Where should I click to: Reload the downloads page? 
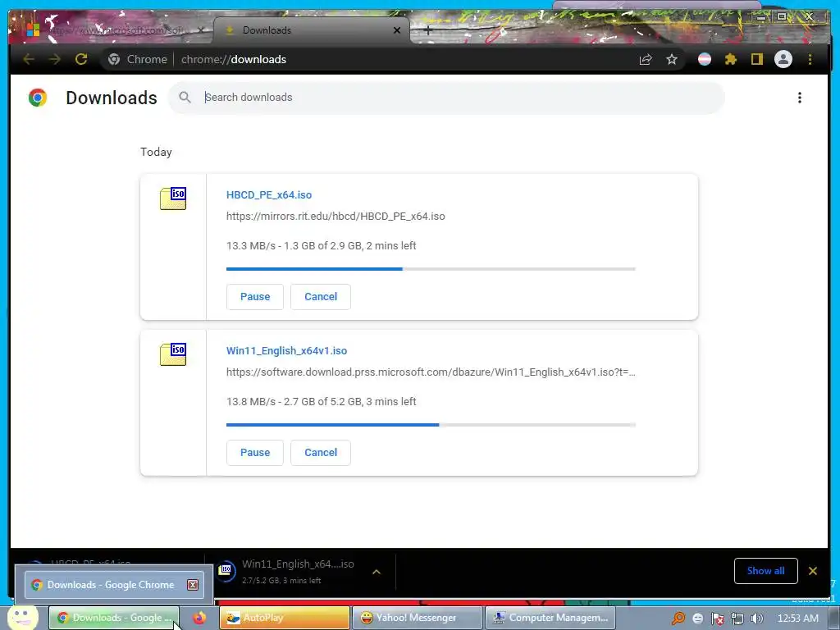tap(81, 59)
